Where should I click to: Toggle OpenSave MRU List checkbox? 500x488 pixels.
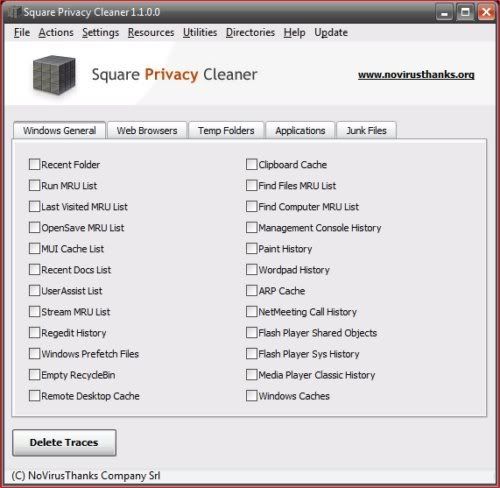[x=34, y=227]
